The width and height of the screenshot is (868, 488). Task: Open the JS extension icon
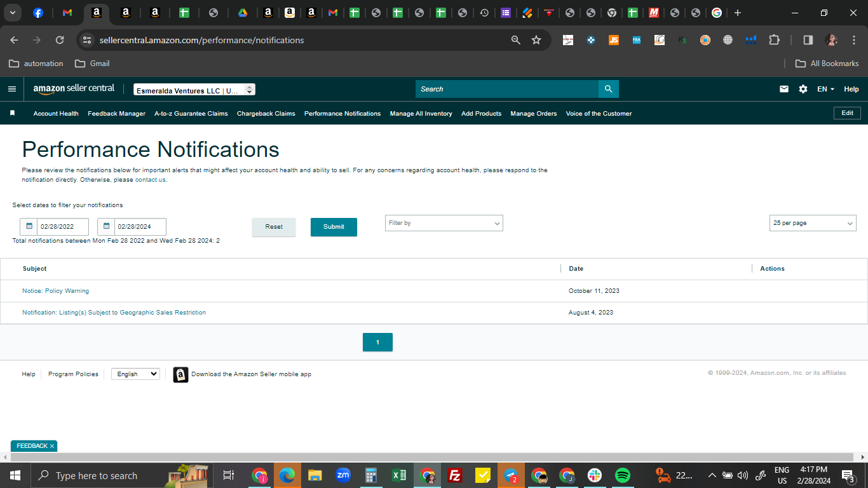613,40
